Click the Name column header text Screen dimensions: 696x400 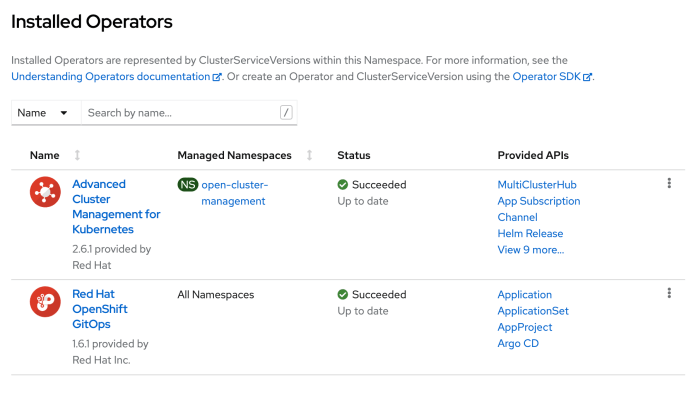(44, 155)
